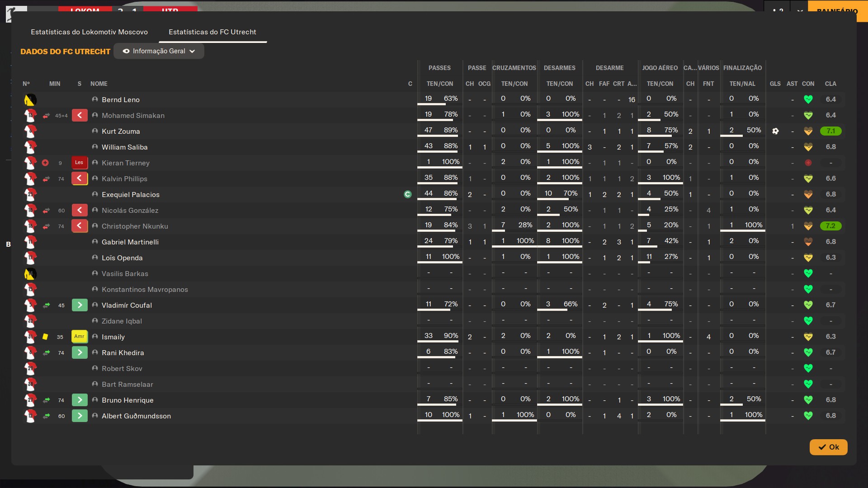Open player Kurt Zouma
Viewport: 868px width, 488px height.
point(121,131)
